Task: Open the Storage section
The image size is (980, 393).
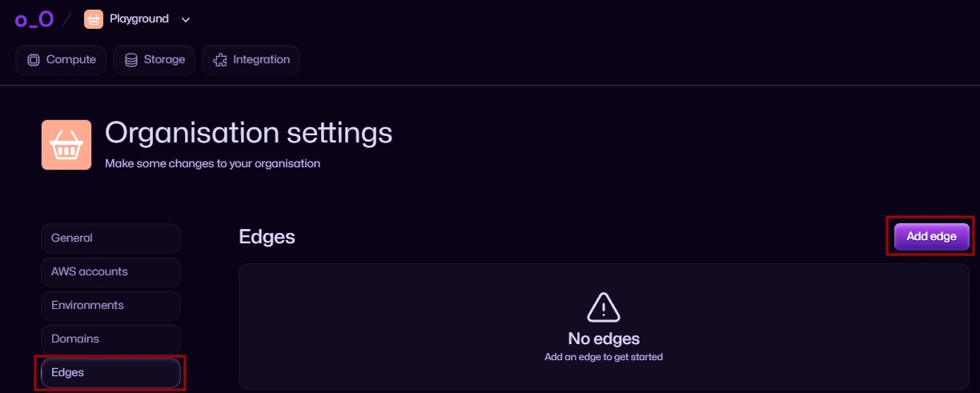Action: click(155, 60)
